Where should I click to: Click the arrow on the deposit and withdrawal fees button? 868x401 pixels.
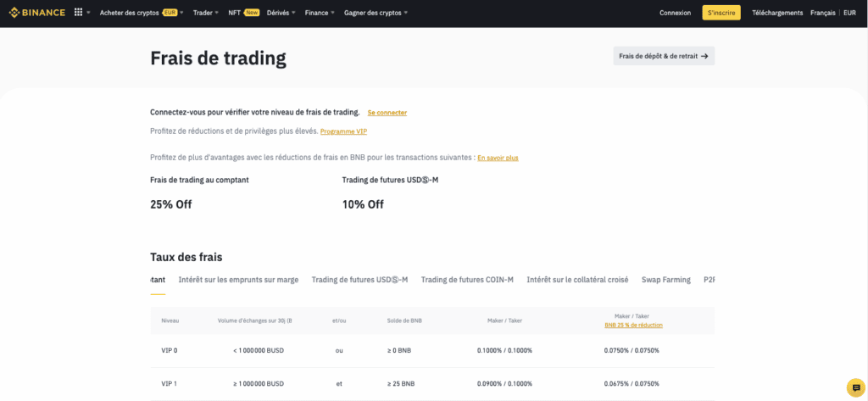tap(704, 56)
